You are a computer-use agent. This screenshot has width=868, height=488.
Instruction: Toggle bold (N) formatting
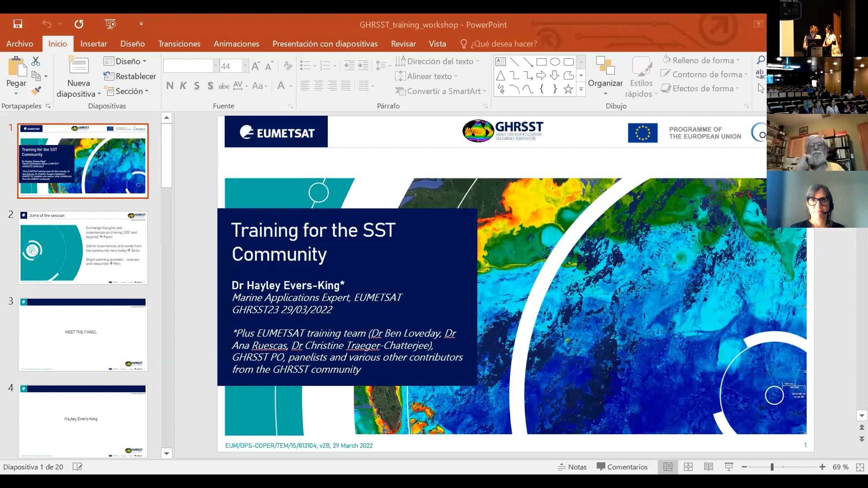click(x=170, y=86)
